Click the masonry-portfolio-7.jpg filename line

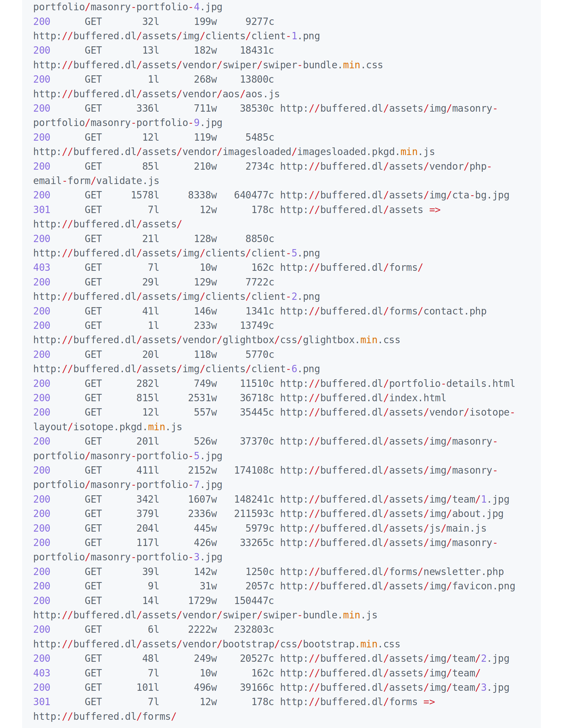(x=128, y=485)
